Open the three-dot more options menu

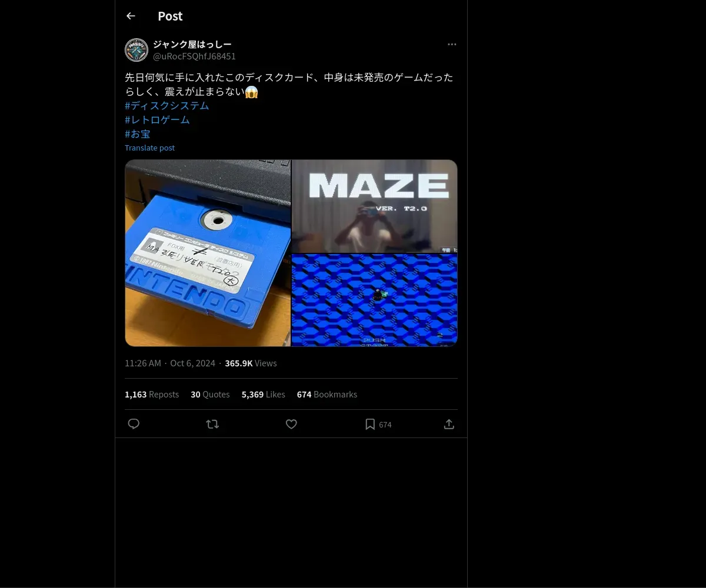click(x=452, y=45)
